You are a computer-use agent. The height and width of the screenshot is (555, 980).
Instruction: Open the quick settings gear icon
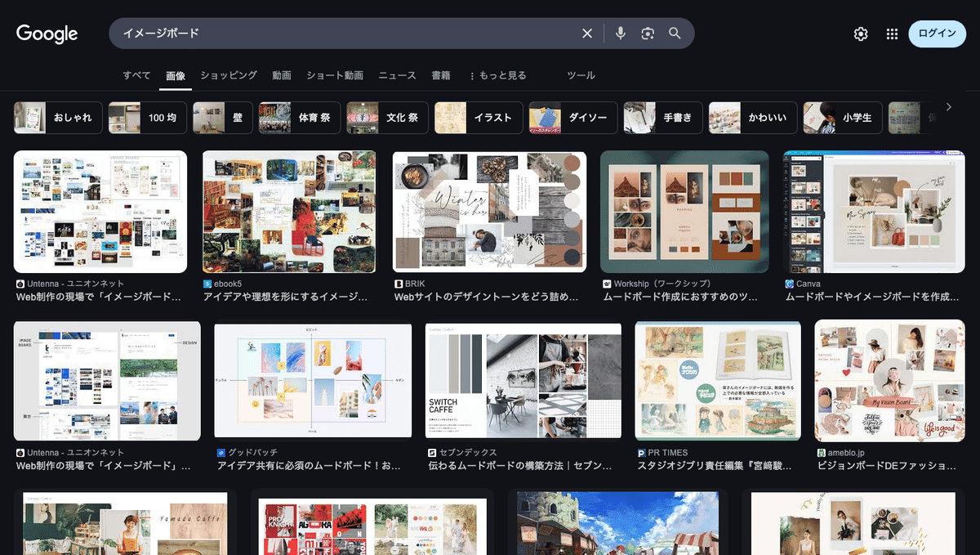point(860,34)
